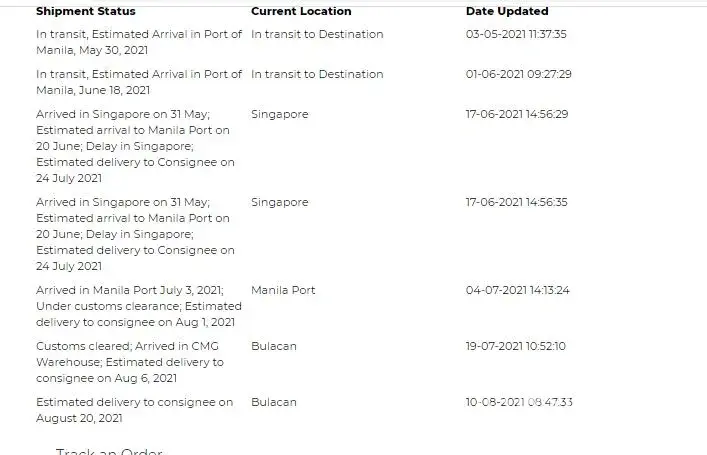Select the 10-08-2021 date updated entry
Viewport: 707px width, 455px height.
click(x=518, y=402)
